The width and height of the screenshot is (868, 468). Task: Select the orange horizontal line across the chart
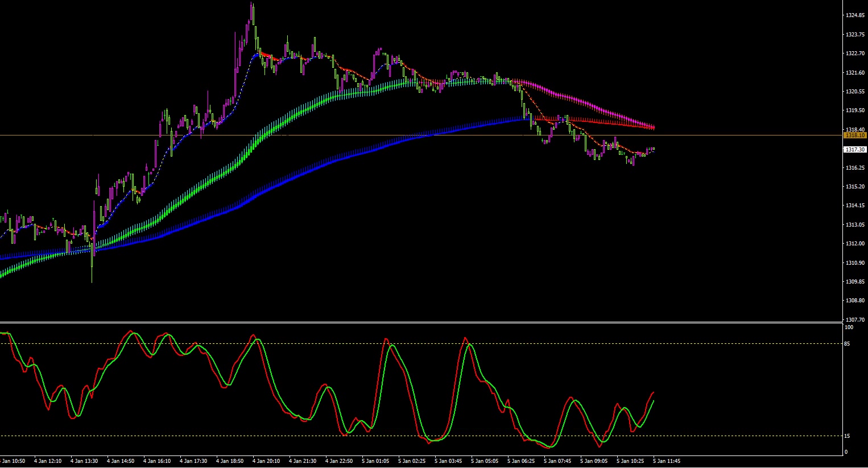[421, 136]
